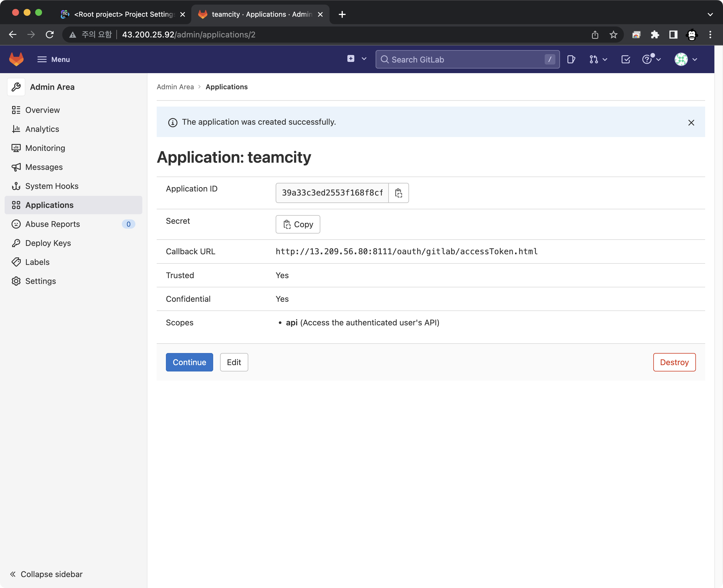The image size is (723, 588).
Task: Click the browser profile avatar
Action: click(x=692, y=35)
